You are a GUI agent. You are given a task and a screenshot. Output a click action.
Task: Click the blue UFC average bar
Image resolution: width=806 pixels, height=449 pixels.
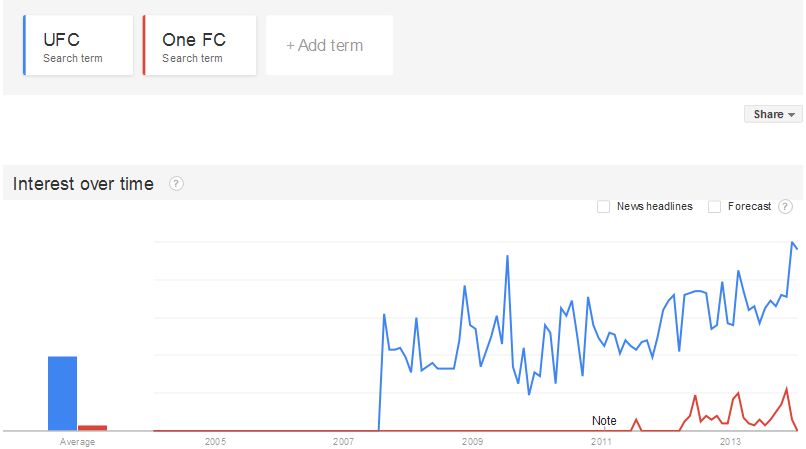click(63, 393)
